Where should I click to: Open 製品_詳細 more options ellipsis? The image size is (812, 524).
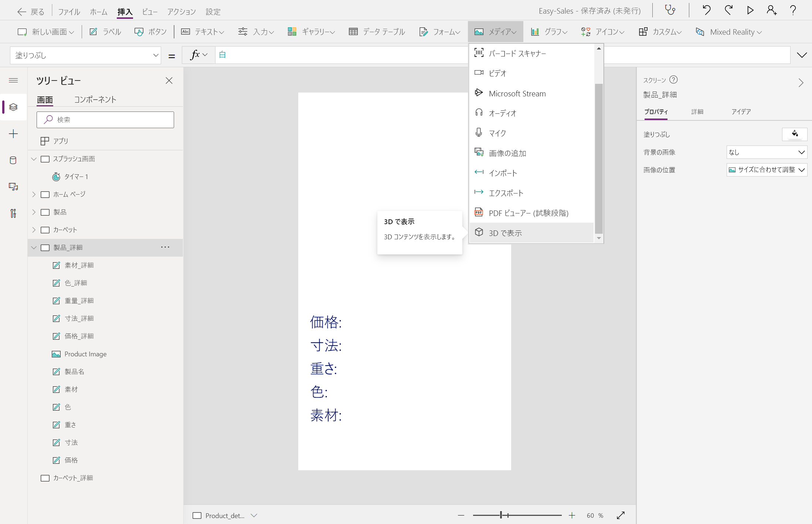click(165, 247)
